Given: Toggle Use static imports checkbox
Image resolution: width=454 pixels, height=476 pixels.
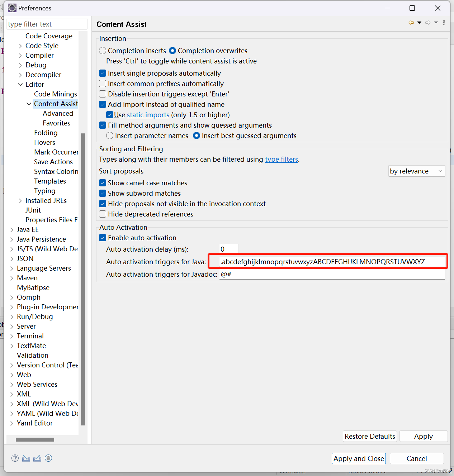Looking at the screenshot, I should point(110,115).
